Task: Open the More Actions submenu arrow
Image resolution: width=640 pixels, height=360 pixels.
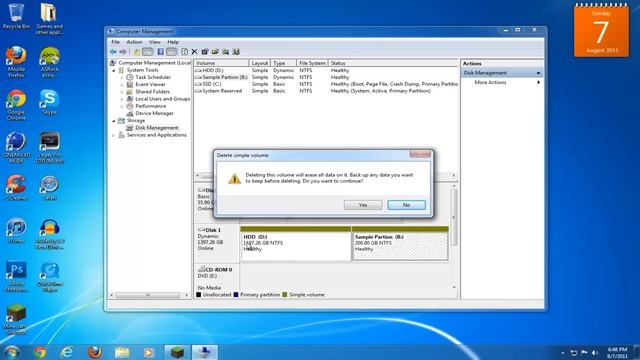Action: coord(538,82)
